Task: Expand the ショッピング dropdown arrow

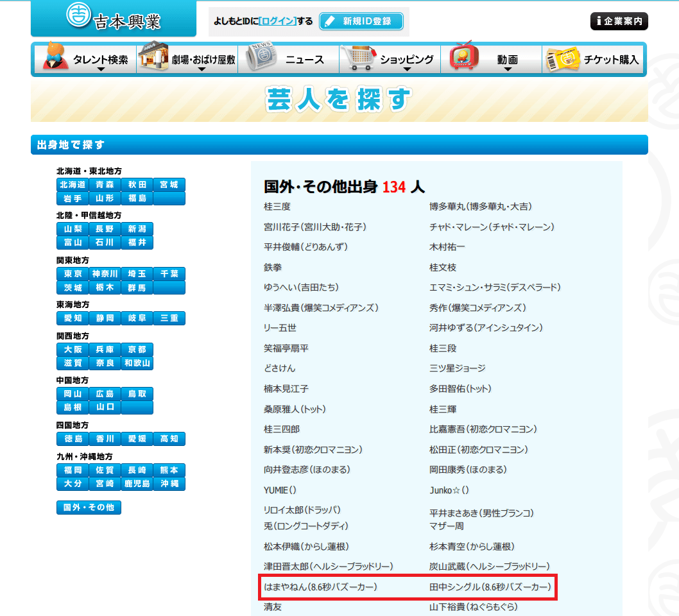Action: (407, 69)
